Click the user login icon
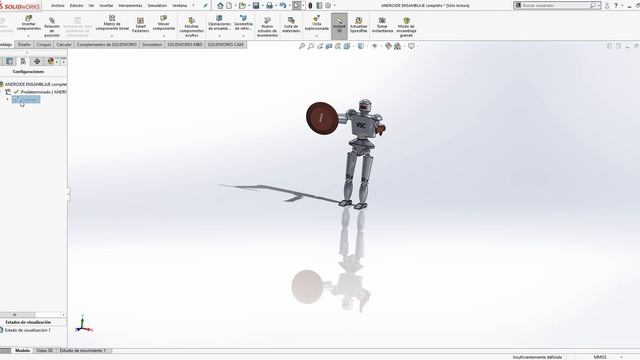Image resolution: width=640 pixels, height=360 pixels. 607,6
